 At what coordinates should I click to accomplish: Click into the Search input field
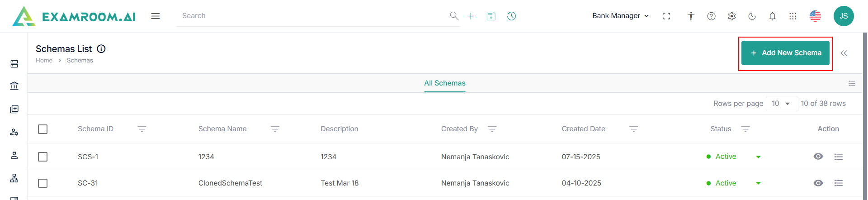312,16
